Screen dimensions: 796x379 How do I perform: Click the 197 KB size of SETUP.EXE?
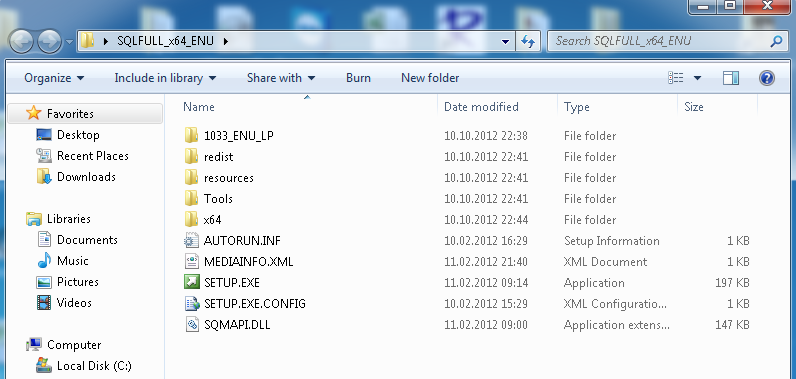tap(732, 283)
